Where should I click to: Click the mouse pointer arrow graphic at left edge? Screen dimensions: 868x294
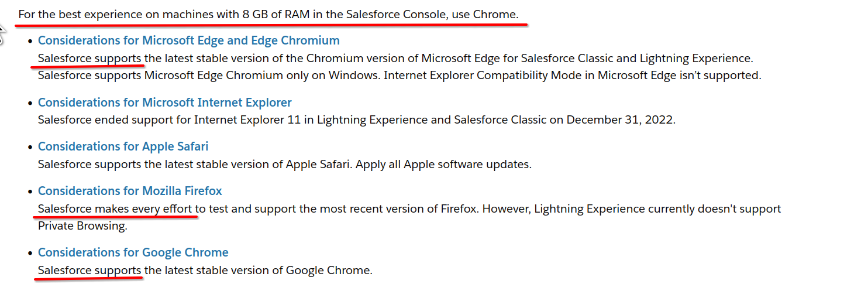tap(2, 34)
